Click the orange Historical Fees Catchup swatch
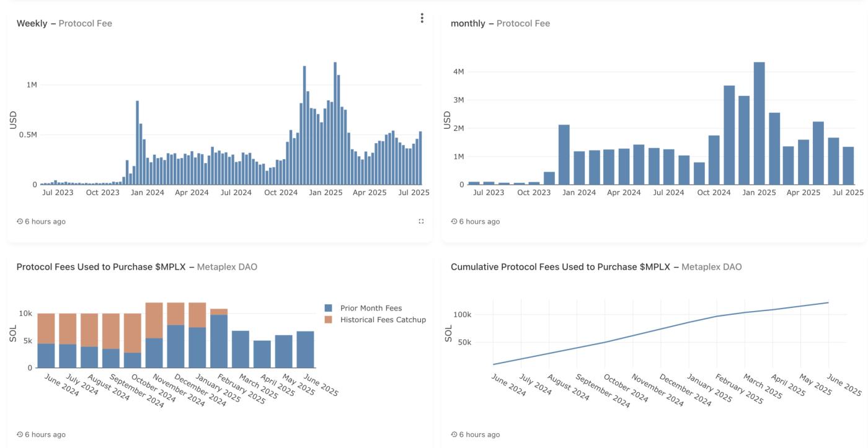 point(329,320)
